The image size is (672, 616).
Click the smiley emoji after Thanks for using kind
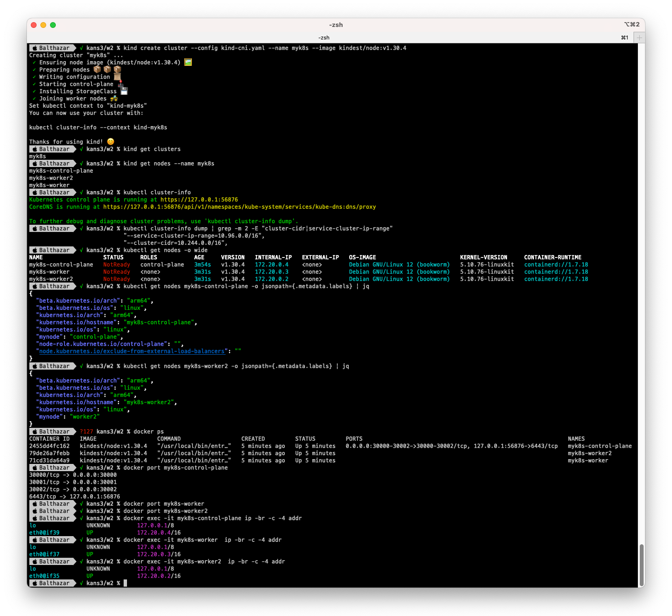(111, 141)
